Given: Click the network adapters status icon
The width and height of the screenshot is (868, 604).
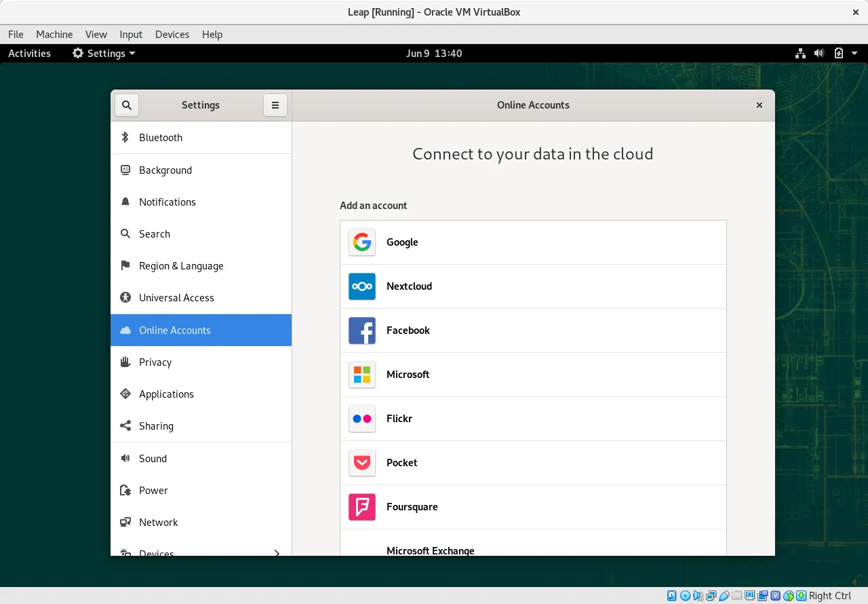Looking at the screenshot, I should pyautogui.click(x=711, y=595).
